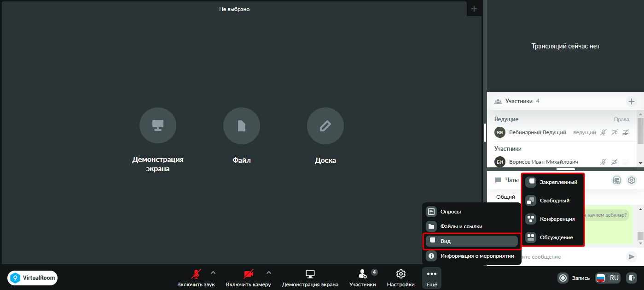644x290 pixels.
Task: Open Участники from the bottom toolbar
Action: click(x=363, y=278)
